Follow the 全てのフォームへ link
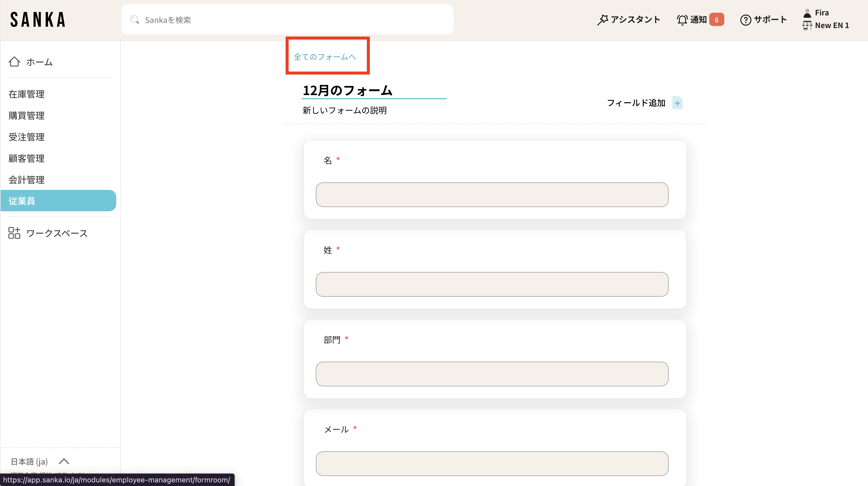Screen dimensions: 868x486 pos(325,57)
